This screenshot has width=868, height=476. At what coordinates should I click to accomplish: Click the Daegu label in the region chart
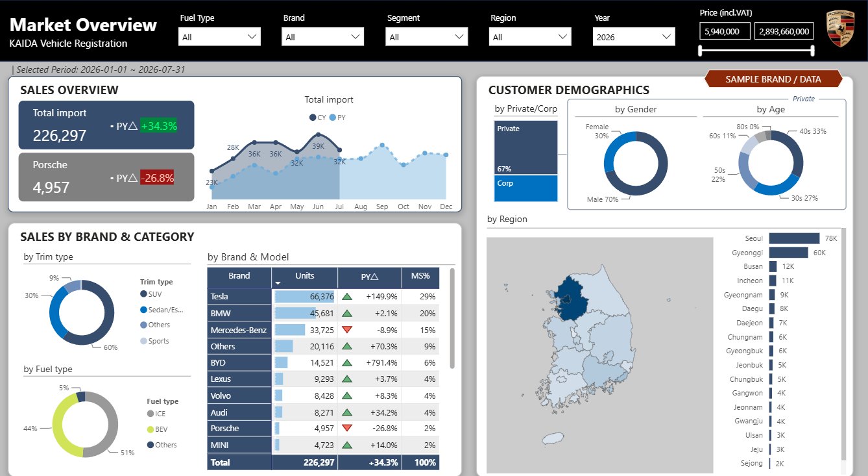[753, 308]
